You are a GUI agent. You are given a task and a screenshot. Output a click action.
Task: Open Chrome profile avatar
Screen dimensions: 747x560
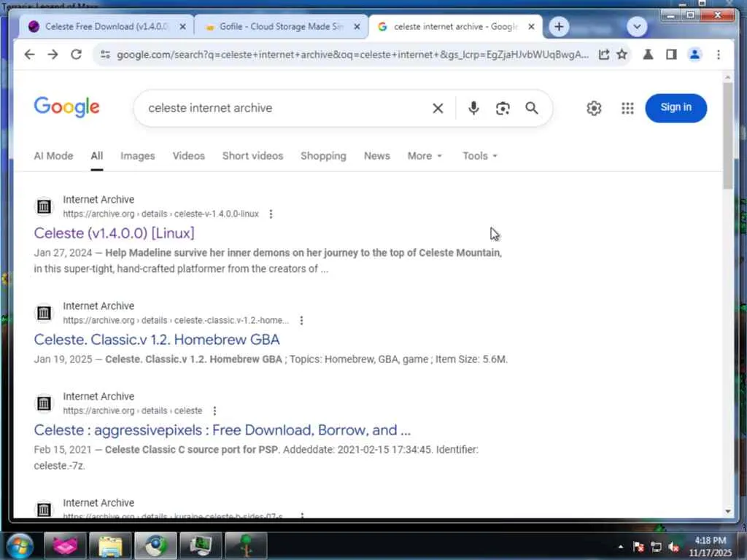[694, 55]
